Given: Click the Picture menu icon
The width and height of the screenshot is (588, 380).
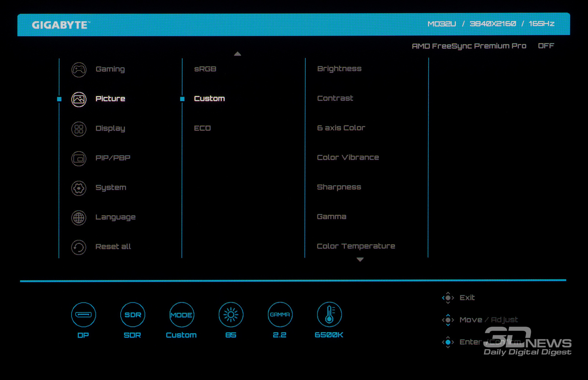Looking at the screenshot, I should [x=79, y=99].
